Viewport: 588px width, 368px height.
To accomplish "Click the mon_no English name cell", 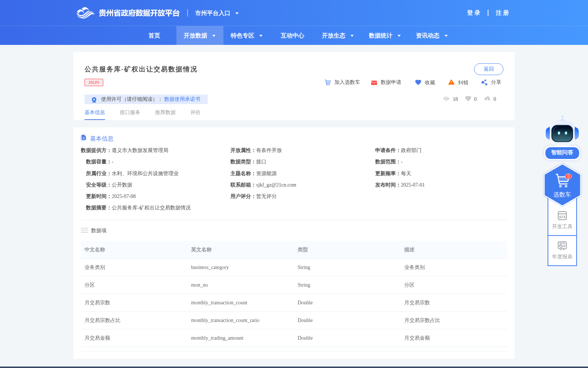I will click(200, 285).
